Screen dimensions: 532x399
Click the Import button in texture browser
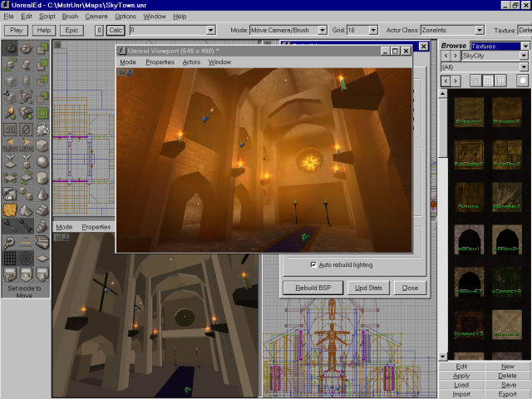461,395
